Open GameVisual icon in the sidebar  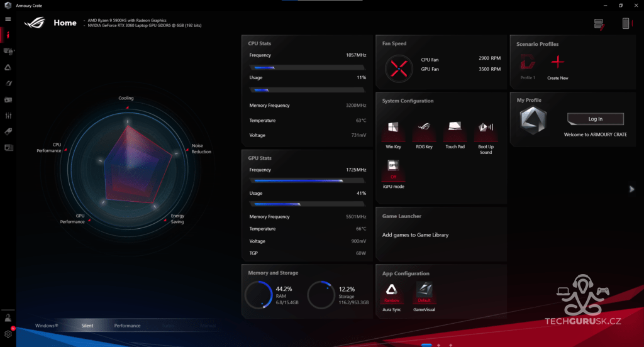coord(8,84)
